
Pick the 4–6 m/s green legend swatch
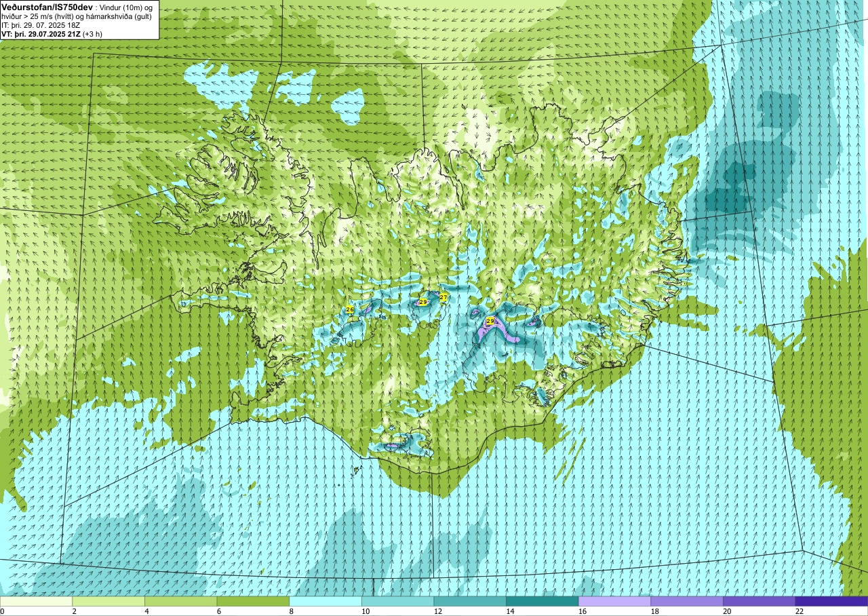coord(181,601)
